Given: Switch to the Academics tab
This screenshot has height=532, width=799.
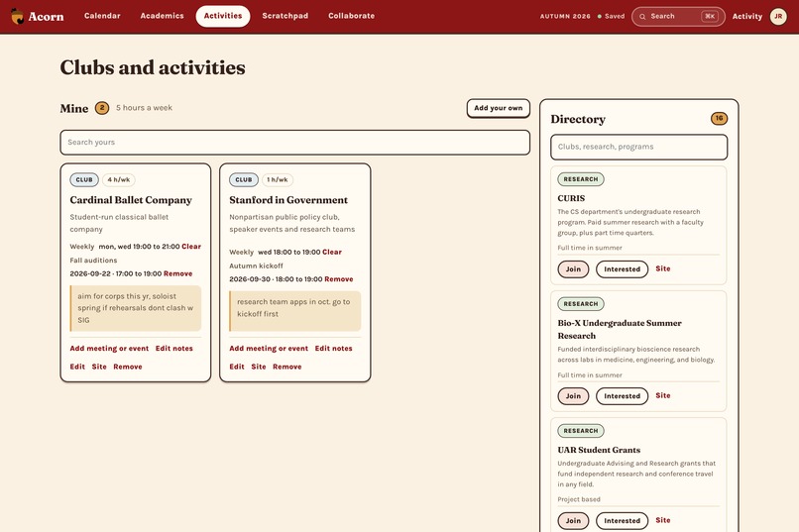Looking at the screenshot, I should coord(162,16).
